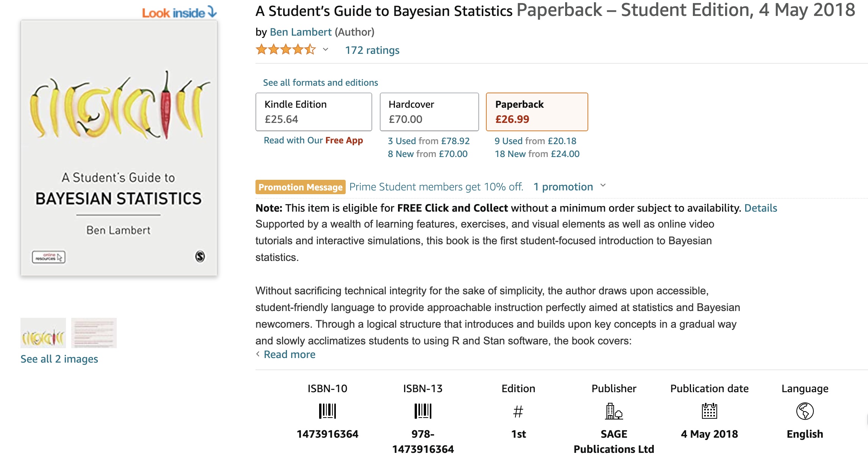Choose the Paperback £26.99 format
This screenshot has width=868, height=465.
537,112
